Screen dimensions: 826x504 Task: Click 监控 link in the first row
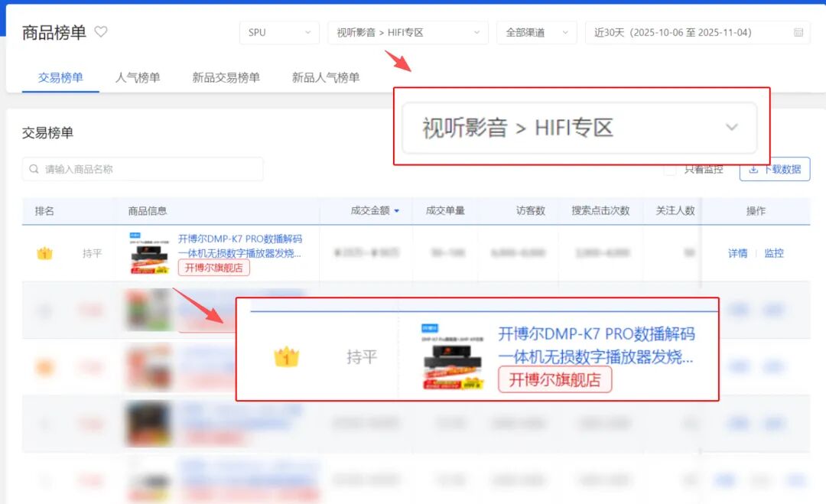tap(774, 253)
